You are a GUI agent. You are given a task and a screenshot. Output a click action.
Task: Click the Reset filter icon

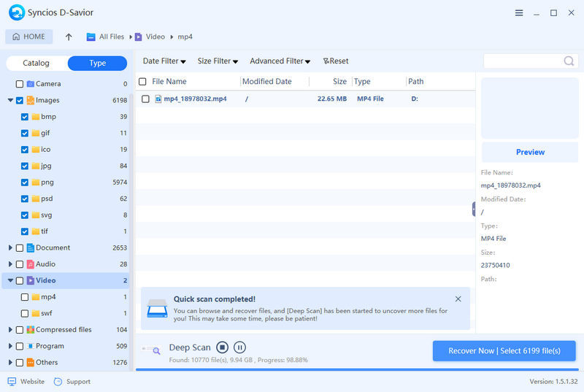click(327, 61)
